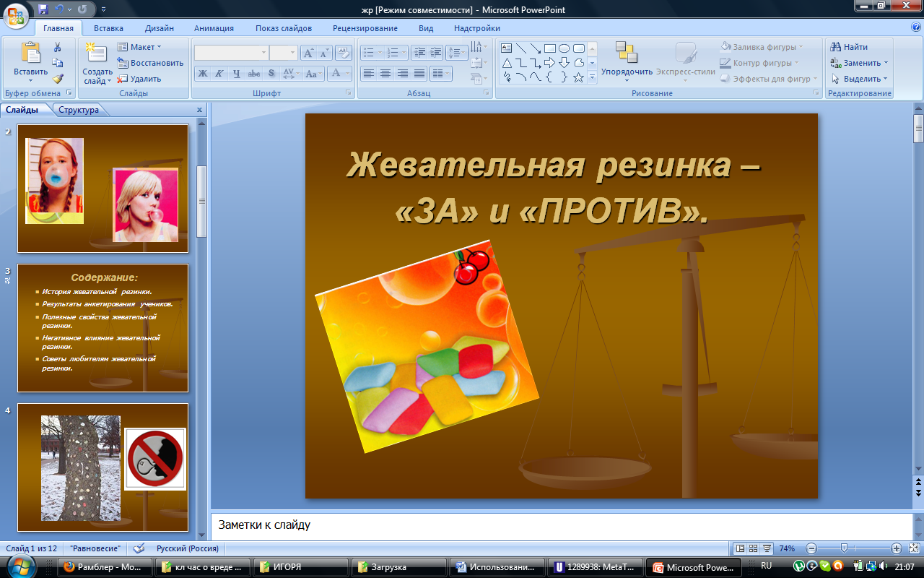Align text right
Viewport: 924px width, 578px height.
pyautogui.click(x=402, y=74)
